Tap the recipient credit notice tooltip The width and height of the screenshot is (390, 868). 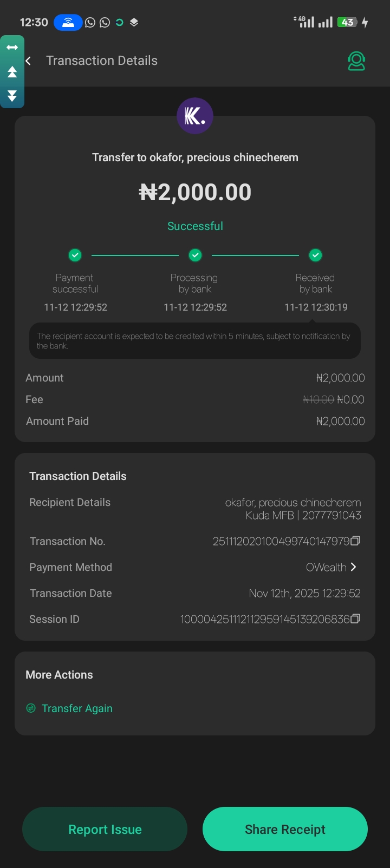pos(195,341)
